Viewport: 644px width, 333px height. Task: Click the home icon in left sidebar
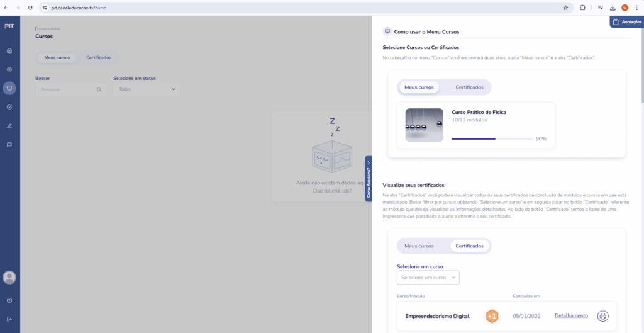[x=9, y=50]
